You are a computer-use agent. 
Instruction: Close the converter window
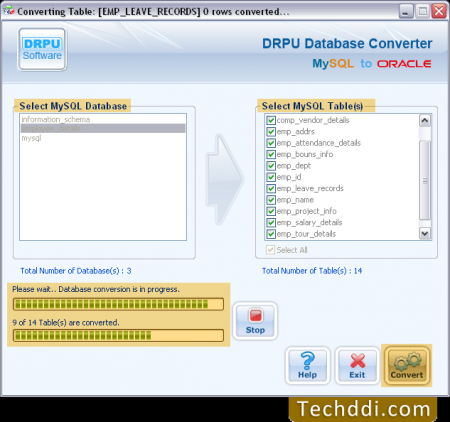[439, 11]
